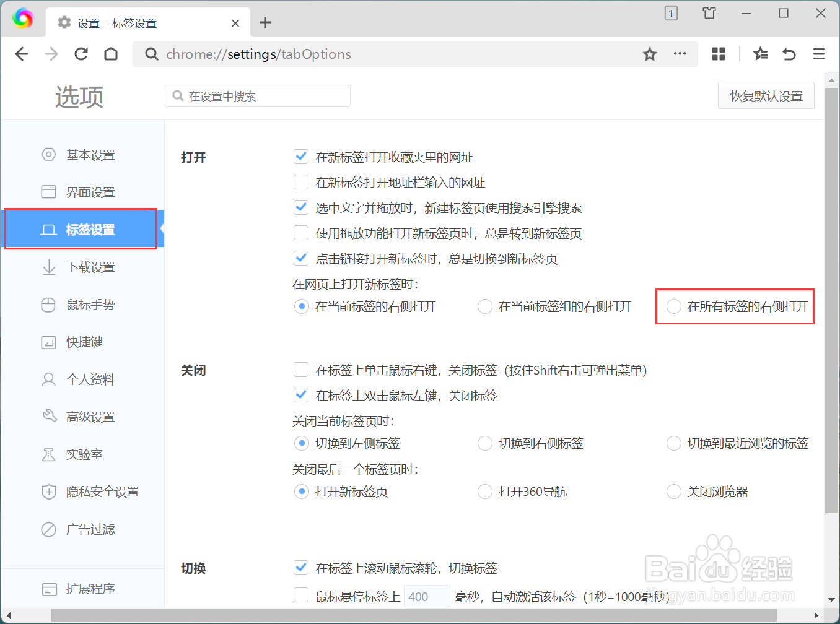Image resolution: width=840 pixels, height=624 pixels.
Task: Open a new tab with plus button
Action: [x=265, y=23]
